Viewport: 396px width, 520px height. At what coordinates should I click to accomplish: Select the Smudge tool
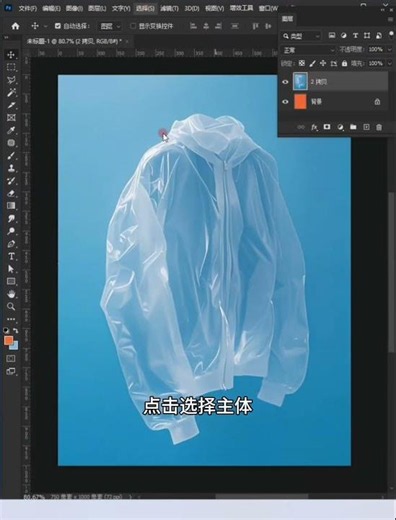(x=11, y=218)
